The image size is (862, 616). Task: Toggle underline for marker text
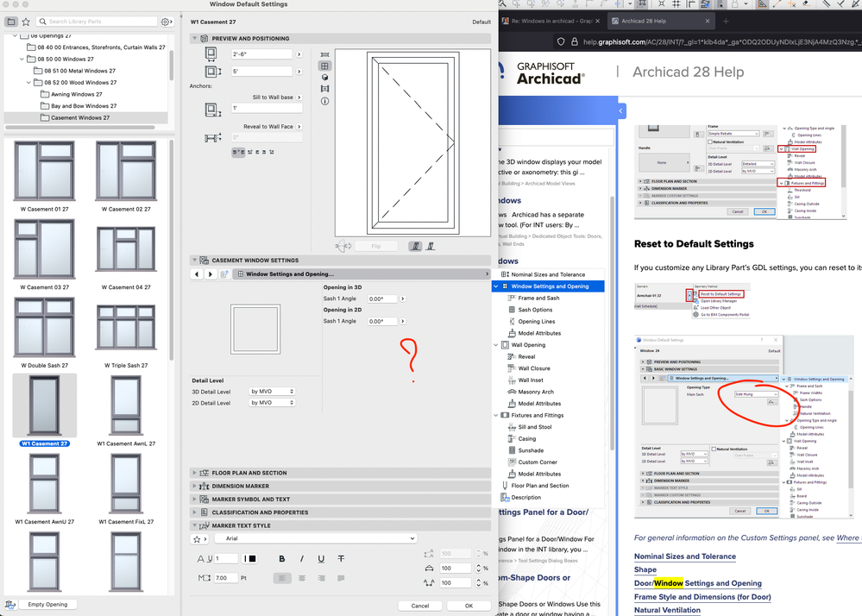coord(321,559)
